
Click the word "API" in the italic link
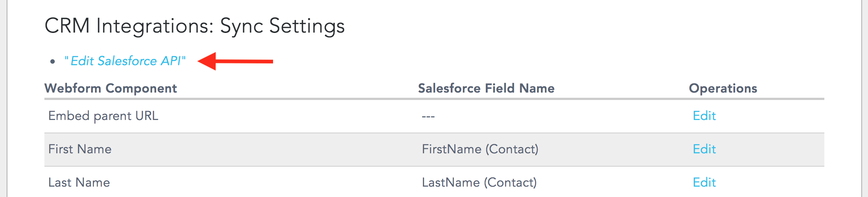click(x=171, y=61)
